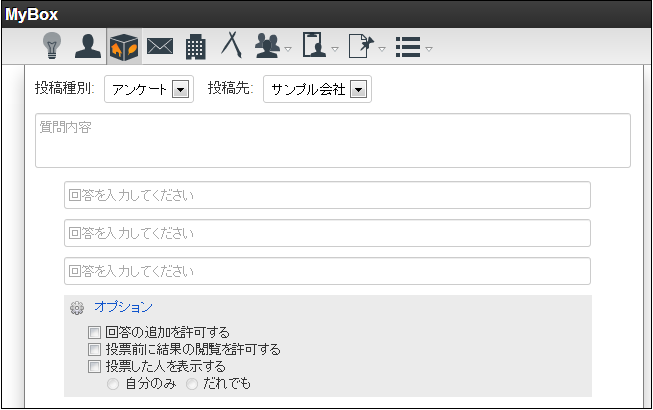This screenshot has height=410, width=653.
Task: Select the orange box MyBox icon
Action: pyautogui.click(x=124, y=47)
